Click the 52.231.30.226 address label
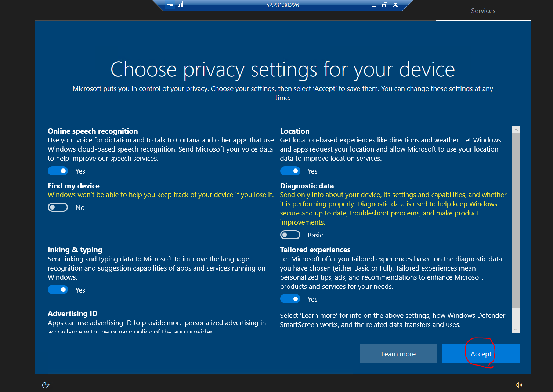Image resolution: width=553 pixels, height=392 pixels. tap(283, 5)
